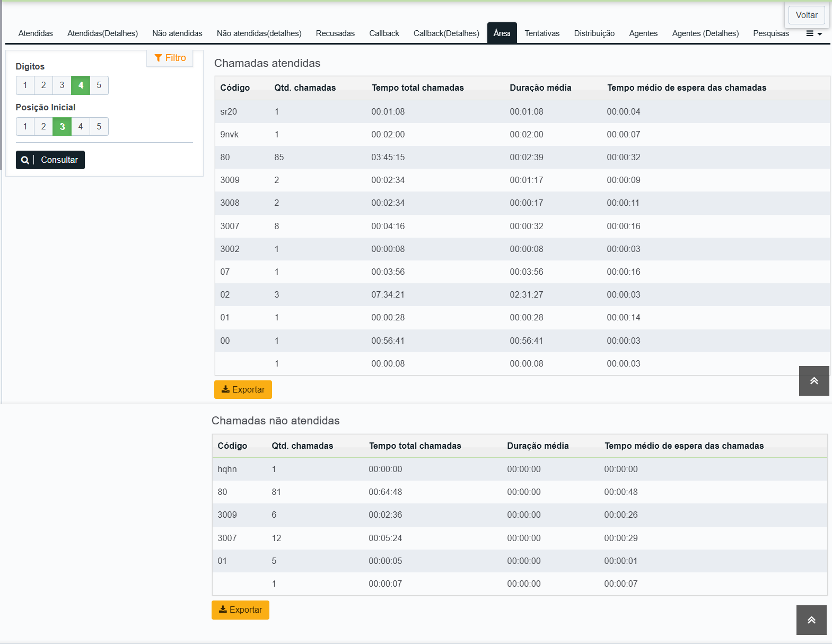
Task: Click the magnifier icon on Consultar
Action: point(25,160)
